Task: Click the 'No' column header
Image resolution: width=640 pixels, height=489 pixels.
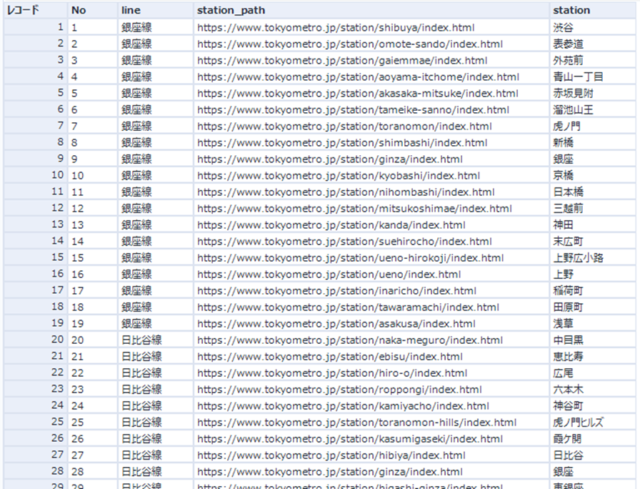Action: [93, 10]
